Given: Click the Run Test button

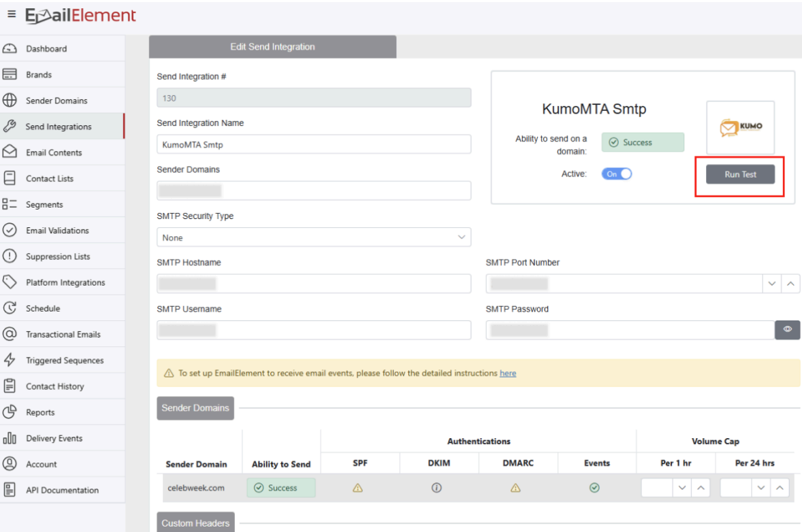Looking at the screenshot, I should click(740, 174).
